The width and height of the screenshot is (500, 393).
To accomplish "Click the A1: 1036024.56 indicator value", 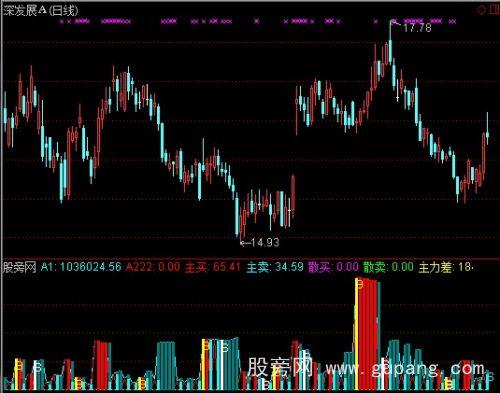I will (81, 267).
